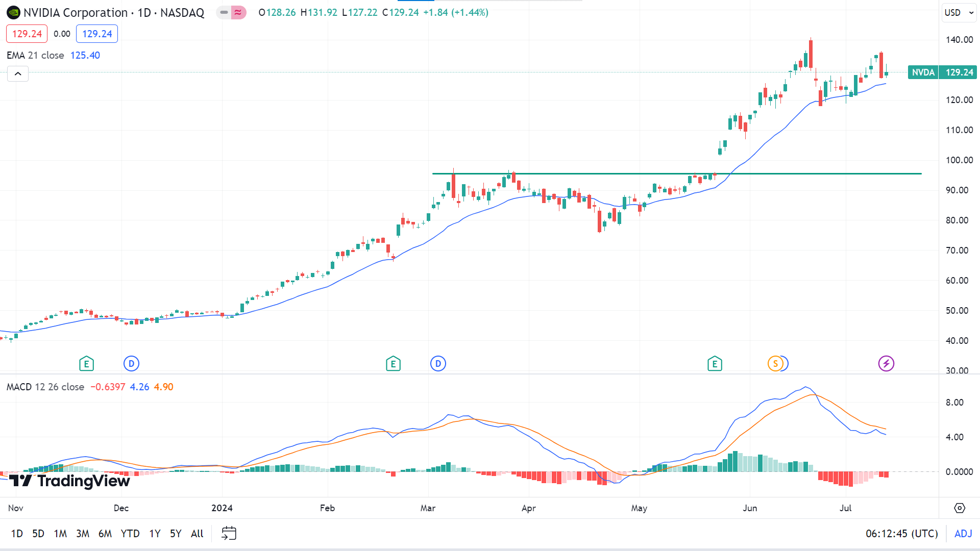This screenshot has width=980, height=551.
Task: Click the 2024 label on time axis
Action: pos(222,508)
